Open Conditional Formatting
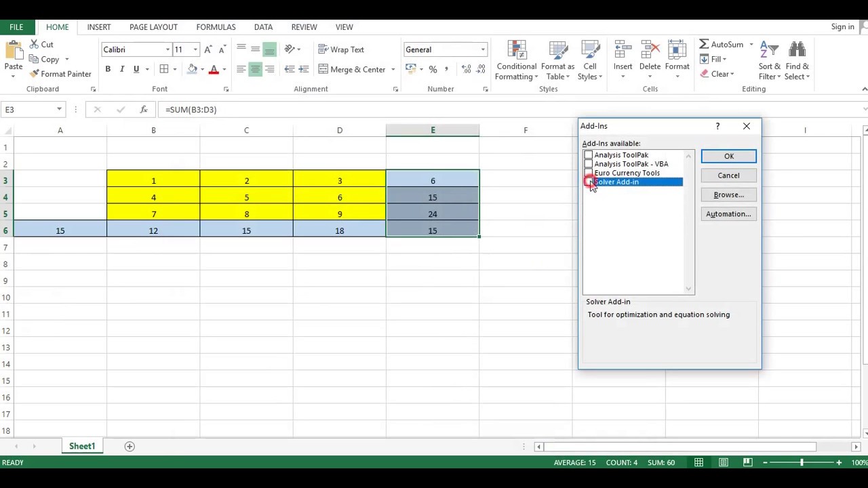The image size is (868, 488). pyautogui.click(x=516, y=61)
